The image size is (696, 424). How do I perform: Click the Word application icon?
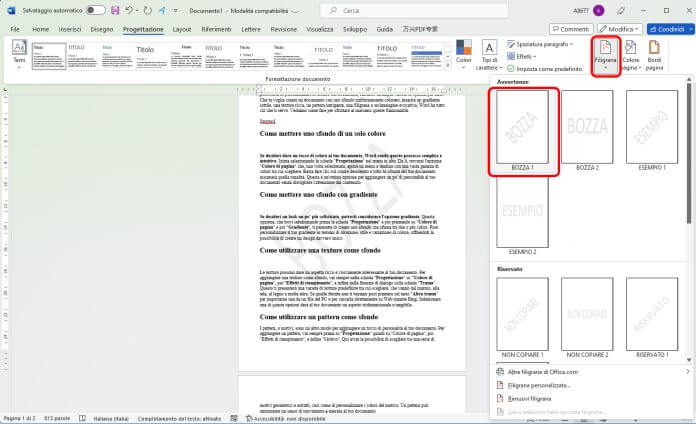(11, 10)
